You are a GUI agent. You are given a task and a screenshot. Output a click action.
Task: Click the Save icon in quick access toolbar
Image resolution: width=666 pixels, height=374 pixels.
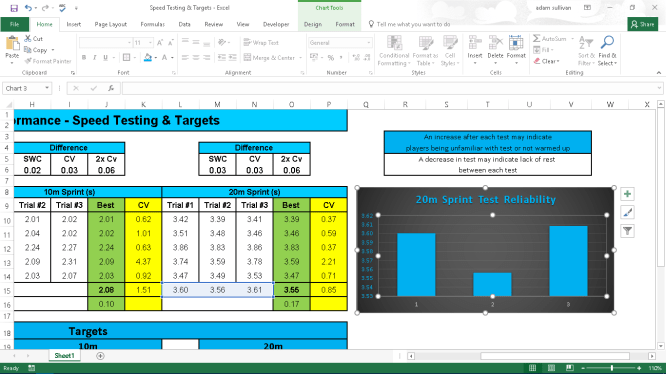click(x=14, y=8)
